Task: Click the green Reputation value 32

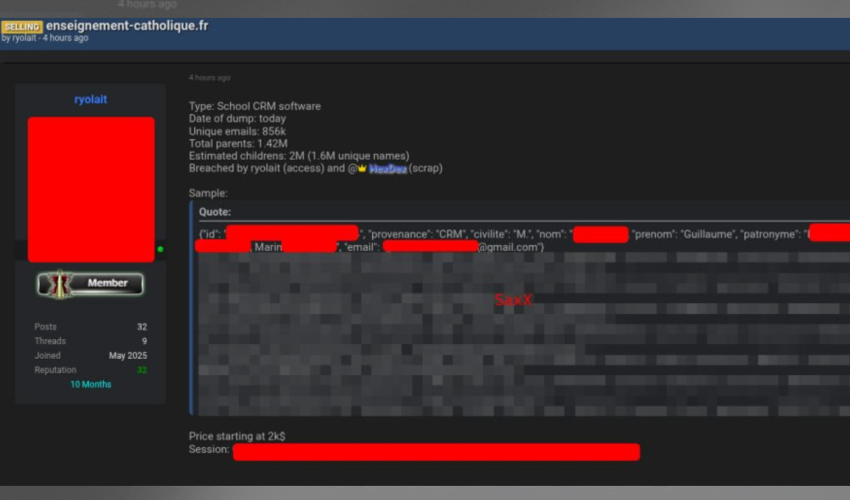Action: (142, 370)
